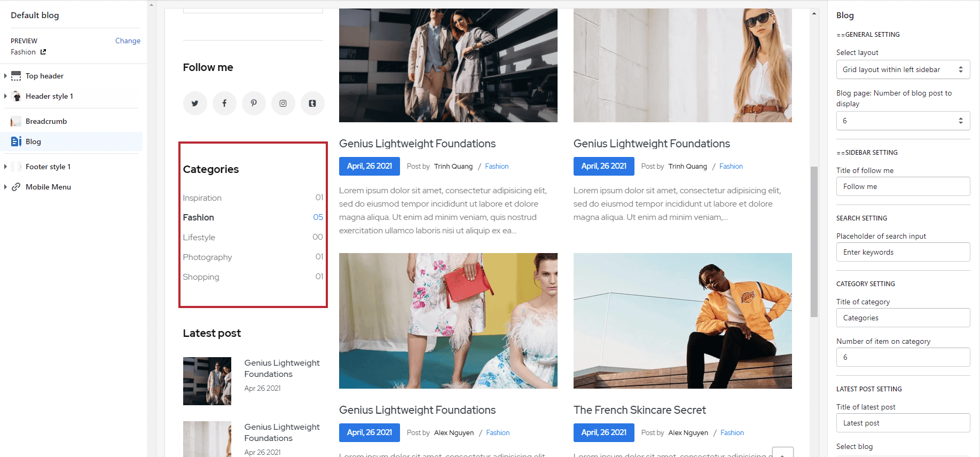
Task: Select Breadcrumb in the section list
Action: (x=46, y=122)
